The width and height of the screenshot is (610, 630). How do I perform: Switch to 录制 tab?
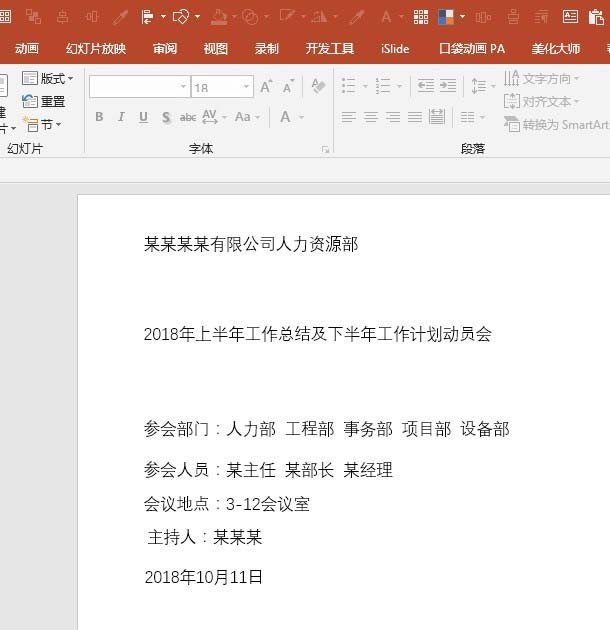[x=266, y=49]
